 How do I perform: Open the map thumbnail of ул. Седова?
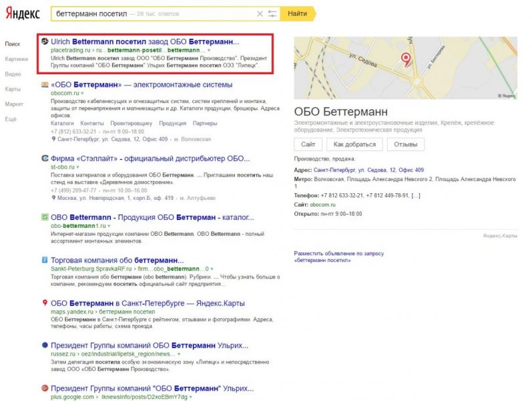coord(405,68)
